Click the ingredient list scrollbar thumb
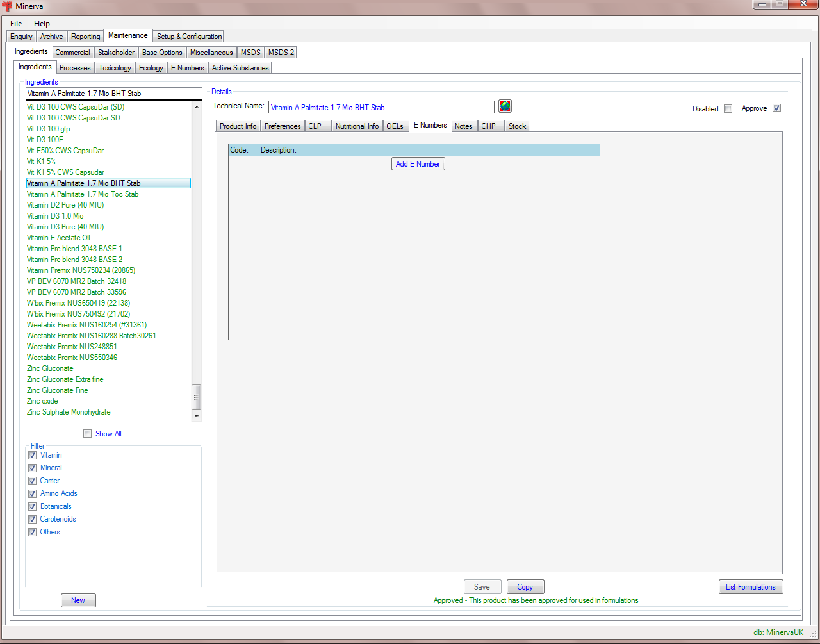This screenshot has width=820, height=644. [197, 397]
